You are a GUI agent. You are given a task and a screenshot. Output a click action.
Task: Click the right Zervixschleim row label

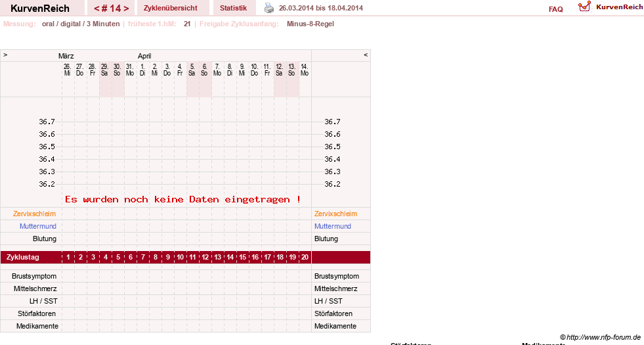tap(335, 214)
